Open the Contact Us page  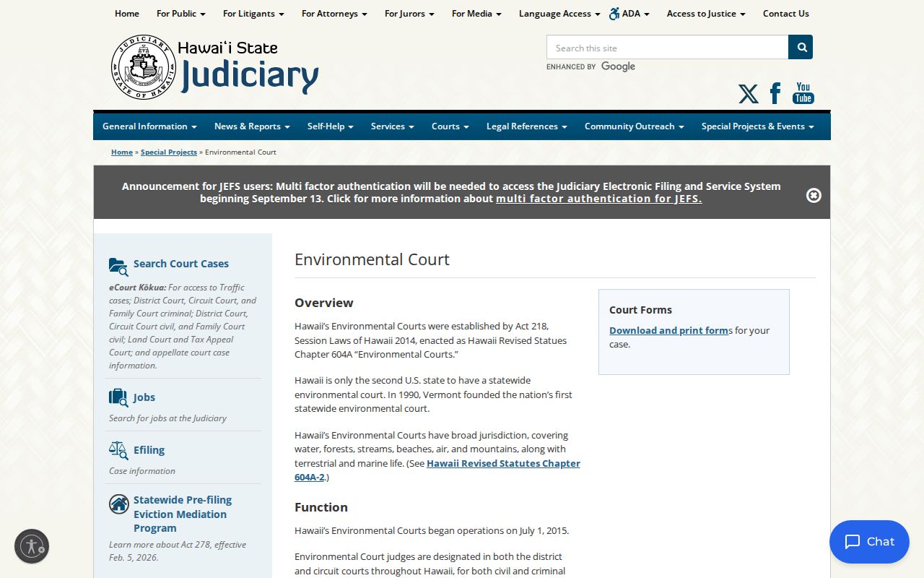click(786, 14)
